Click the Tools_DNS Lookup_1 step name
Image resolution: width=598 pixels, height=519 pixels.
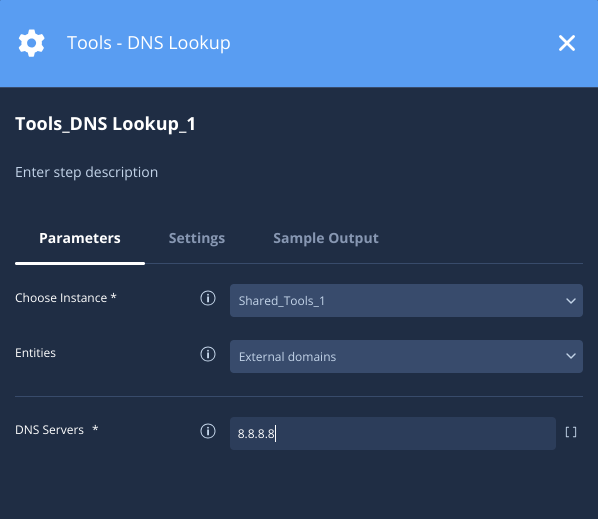(105, 124)
